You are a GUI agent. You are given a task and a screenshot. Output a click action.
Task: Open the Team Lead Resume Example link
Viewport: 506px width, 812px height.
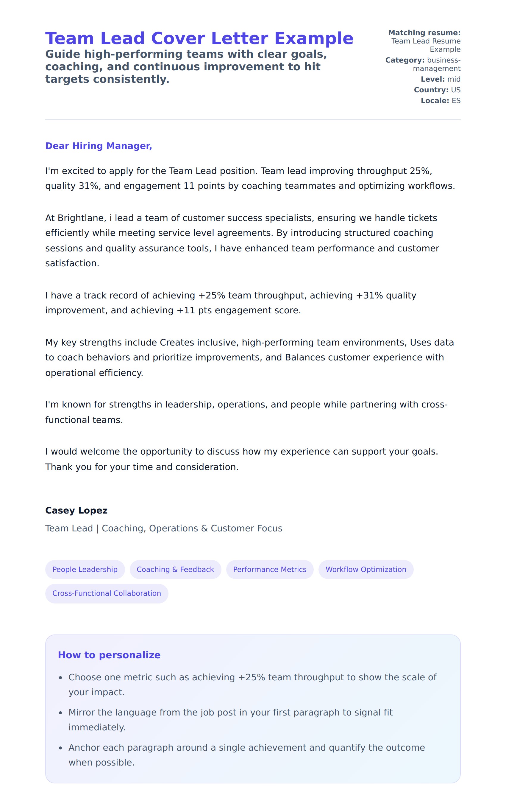click(x=426, y=45)
